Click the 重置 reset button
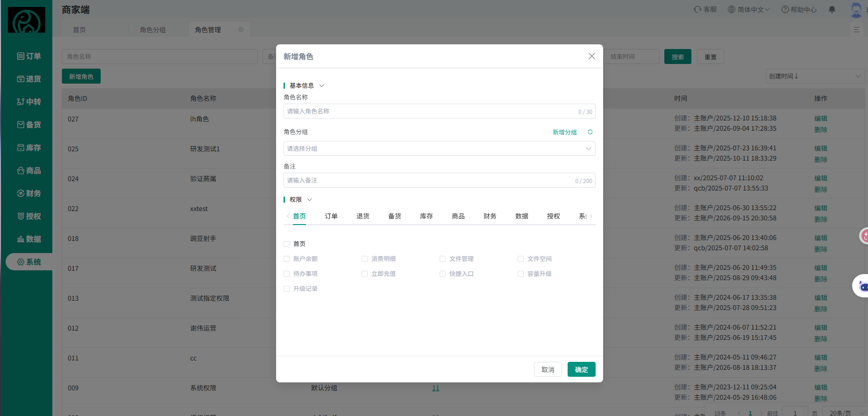The image size is (868, 416). (710, 56)
